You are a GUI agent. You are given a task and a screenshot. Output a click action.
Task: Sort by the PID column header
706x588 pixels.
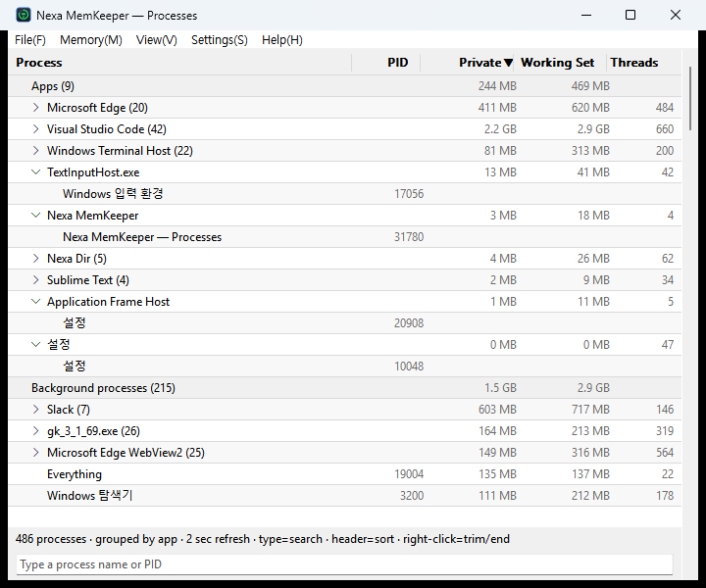coord(386,63)
